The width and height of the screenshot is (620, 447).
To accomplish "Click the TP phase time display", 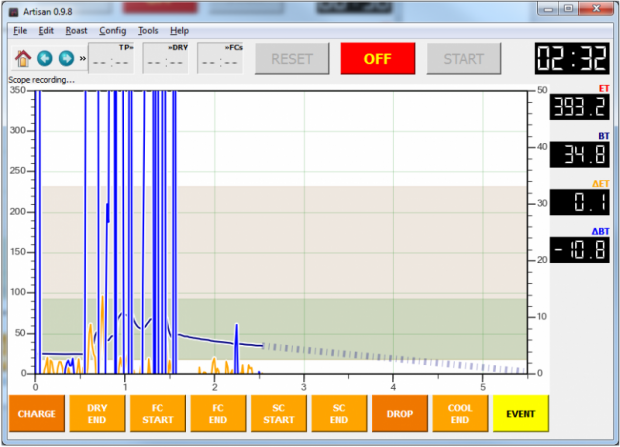I will tap(111, 59).
